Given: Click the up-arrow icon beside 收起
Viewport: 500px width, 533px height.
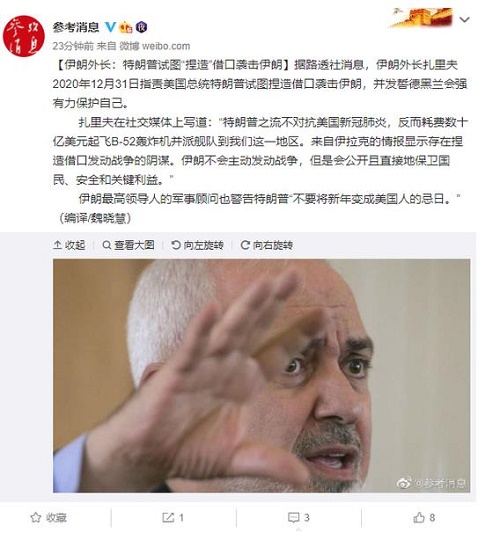Looking at the screenshot, I should 57,245.
